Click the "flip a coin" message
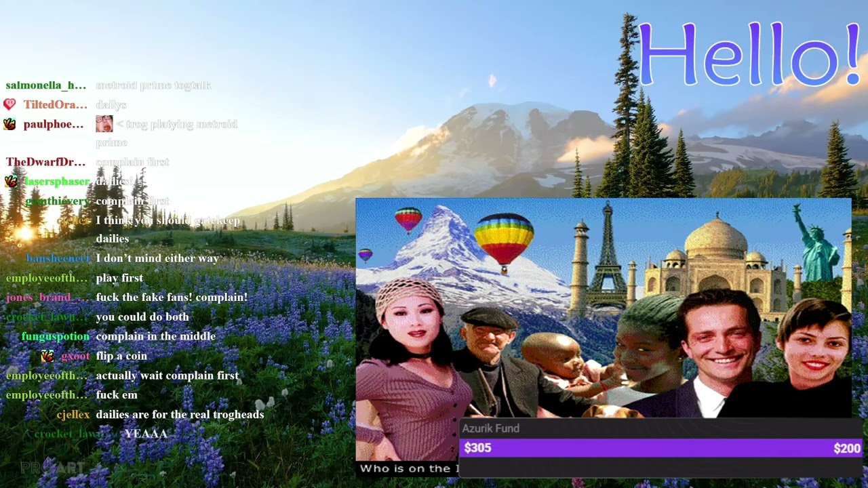 pos(121,356)
